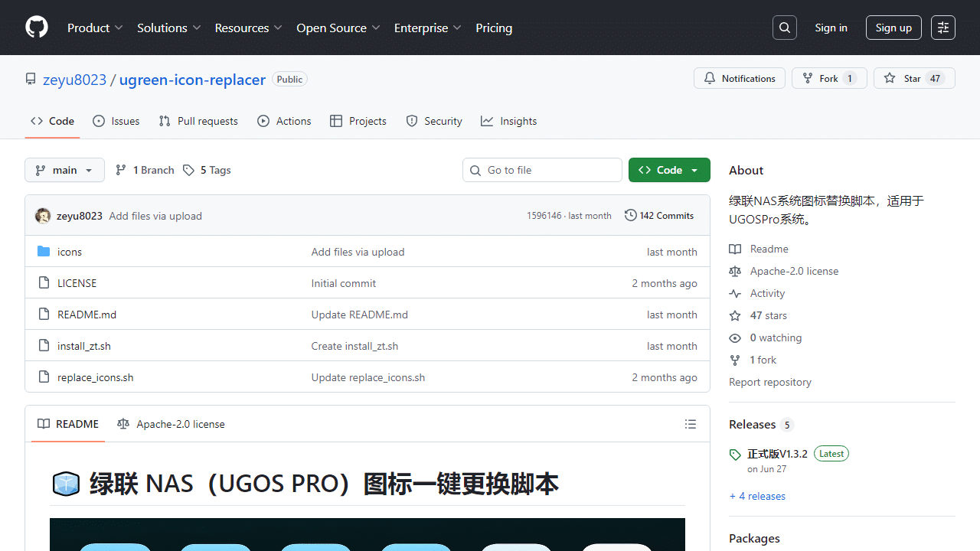
Task: Click the bell icon in Notifications button
Action: 710,78
